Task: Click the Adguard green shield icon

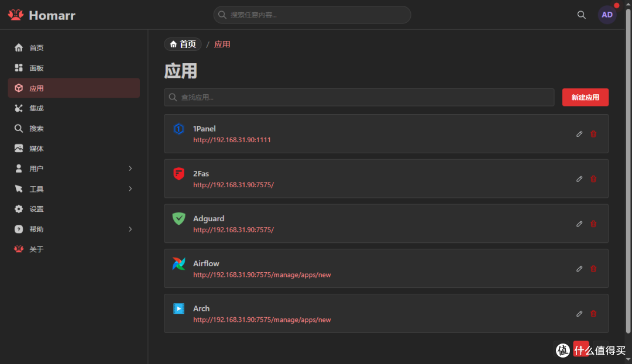Action: click(x=178, y=218)
